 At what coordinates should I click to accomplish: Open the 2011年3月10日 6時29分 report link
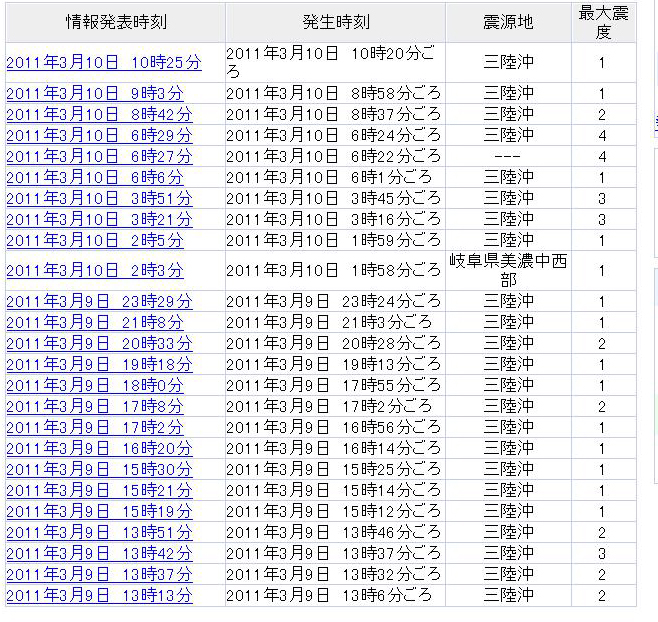(x=99, y=135)
